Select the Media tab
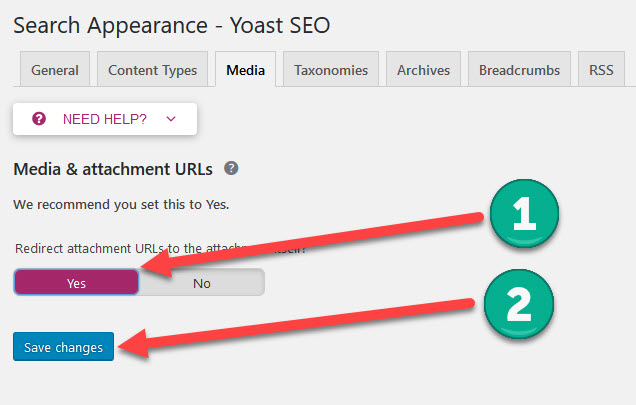This screenshot has width=636, height=405. tap(245, 70)
